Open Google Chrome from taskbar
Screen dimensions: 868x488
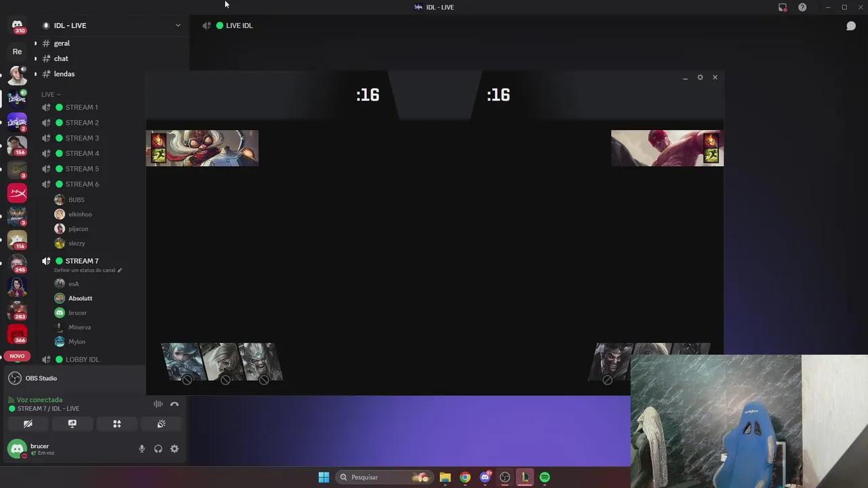pos(465,477)
